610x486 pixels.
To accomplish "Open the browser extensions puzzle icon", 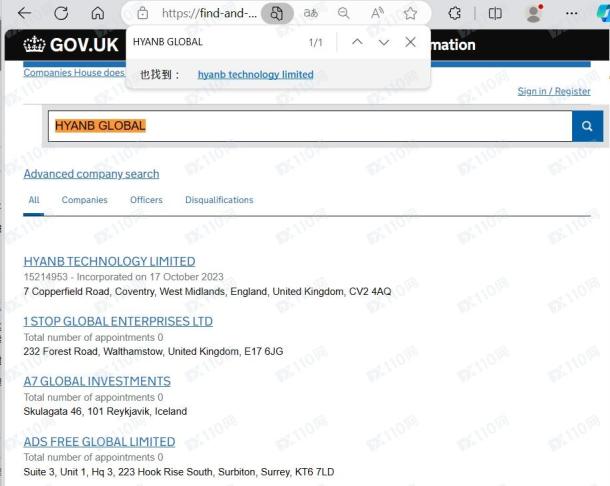I will [x=454, y=13].
